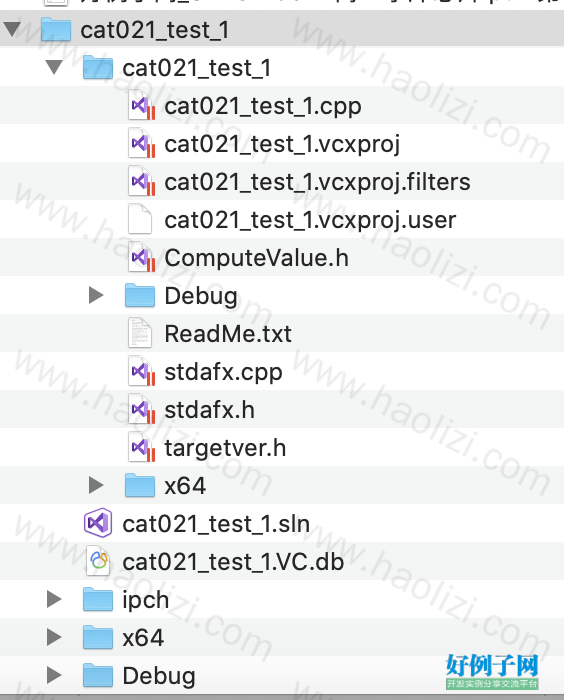The image size is (564, 700).
Task: Expand the ipch folder
Action: point(54,599)
